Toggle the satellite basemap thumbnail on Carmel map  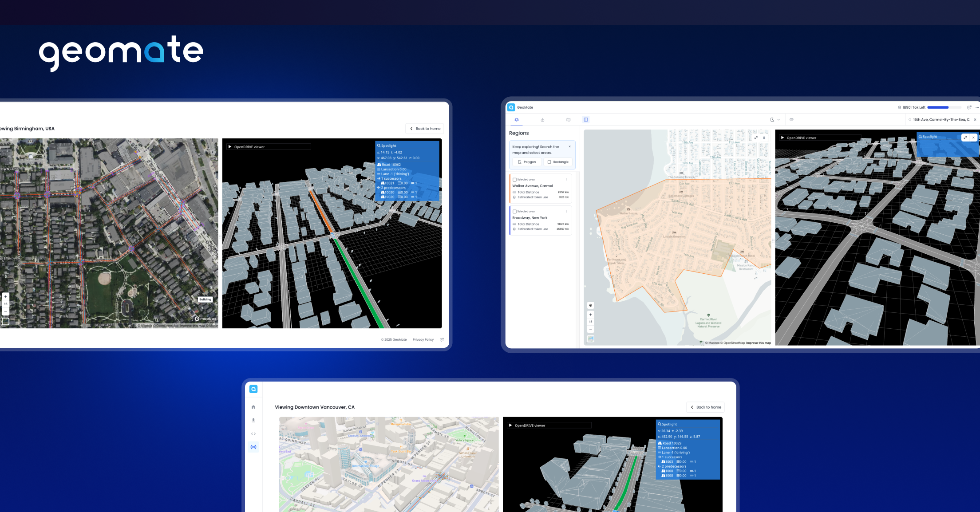coord(590,339)
